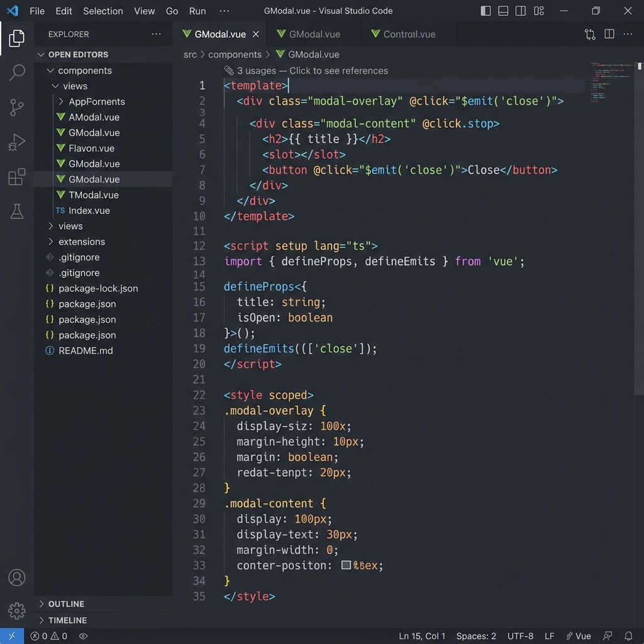Click the VS Code logo icon

(13, 11)
